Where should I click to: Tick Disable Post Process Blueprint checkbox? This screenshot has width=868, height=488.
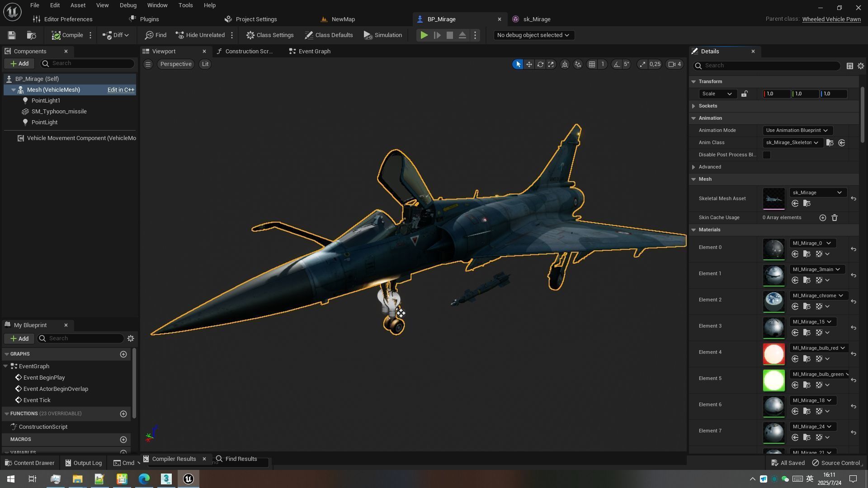click(x=767, y=155)
